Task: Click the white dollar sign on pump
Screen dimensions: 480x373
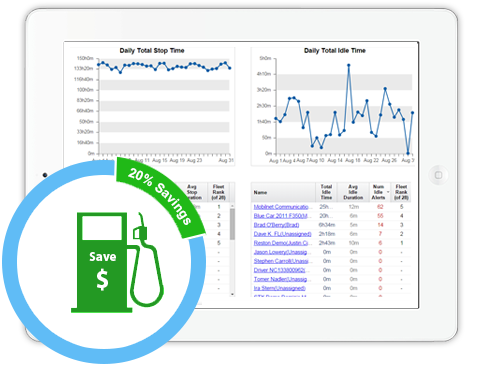Action: click(102, 280)
